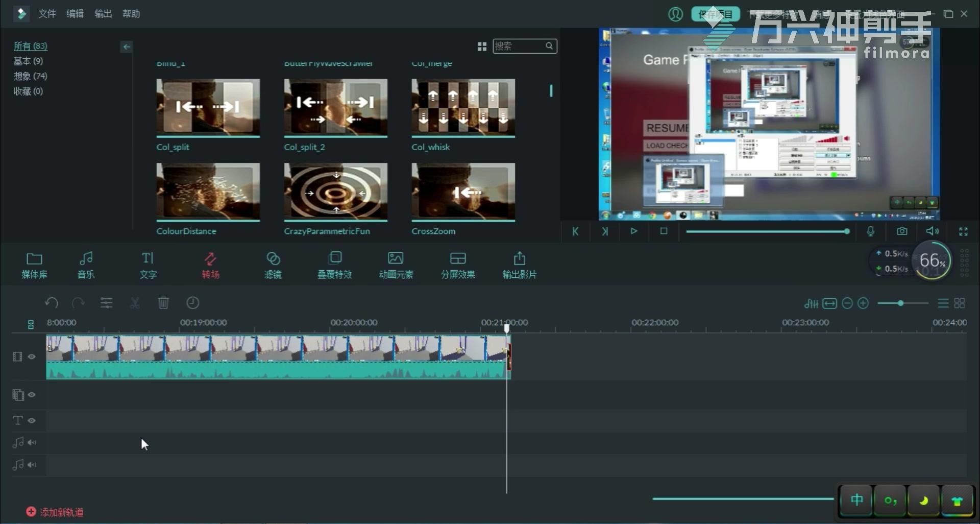Select the 收藏 (0) category

tap(28, 91)
